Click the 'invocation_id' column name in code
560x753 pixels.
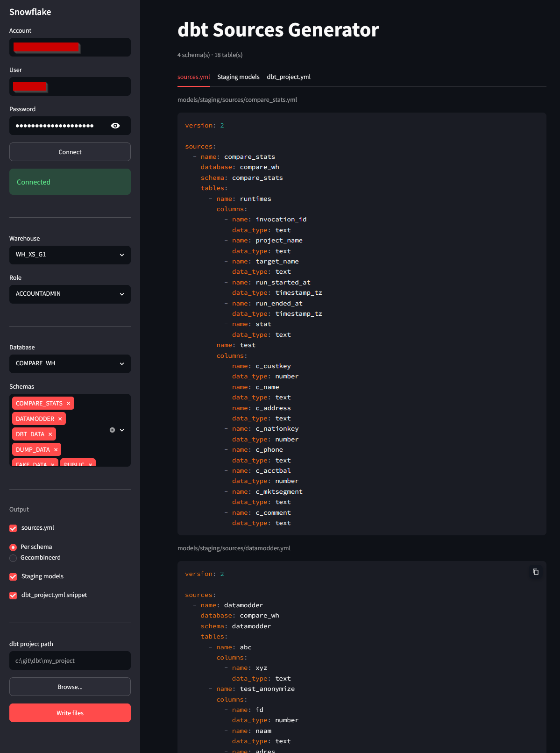click(281, 220)
